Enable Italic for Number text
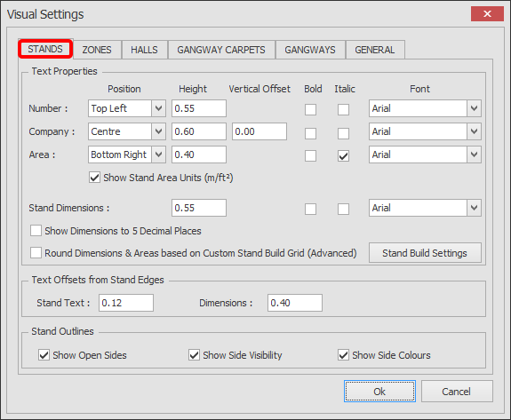Screen dimensions: 511x420 [344, 110]
